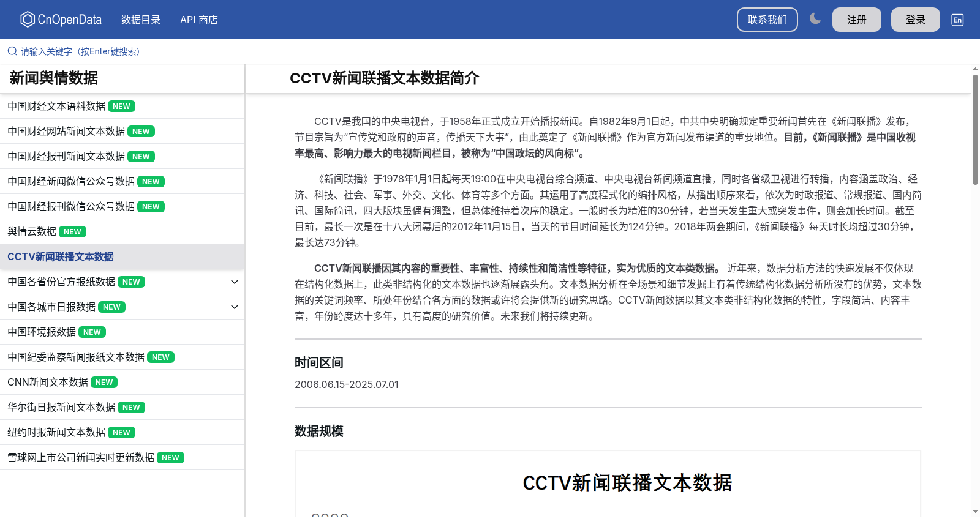This screenshot has height=527, width=980.
Task: Click 数据规模 section heading
Action: (x=319, y=432)
